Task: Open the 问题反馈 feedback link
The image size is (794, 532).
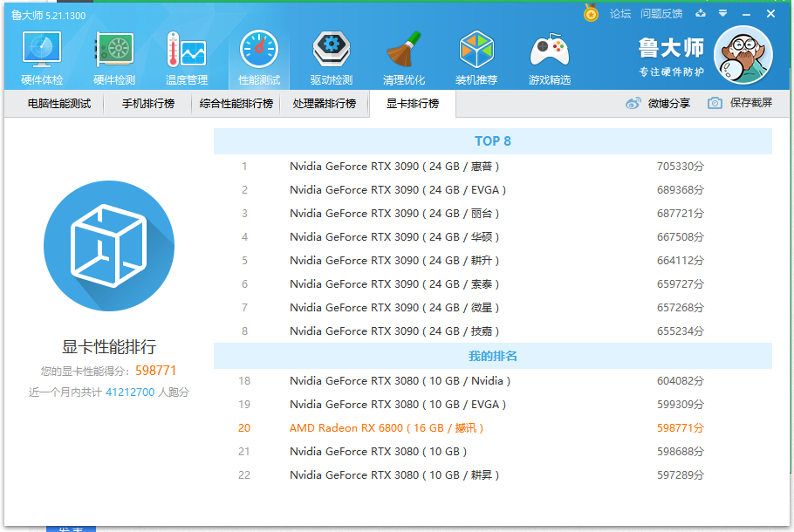Action: [661, 14]
